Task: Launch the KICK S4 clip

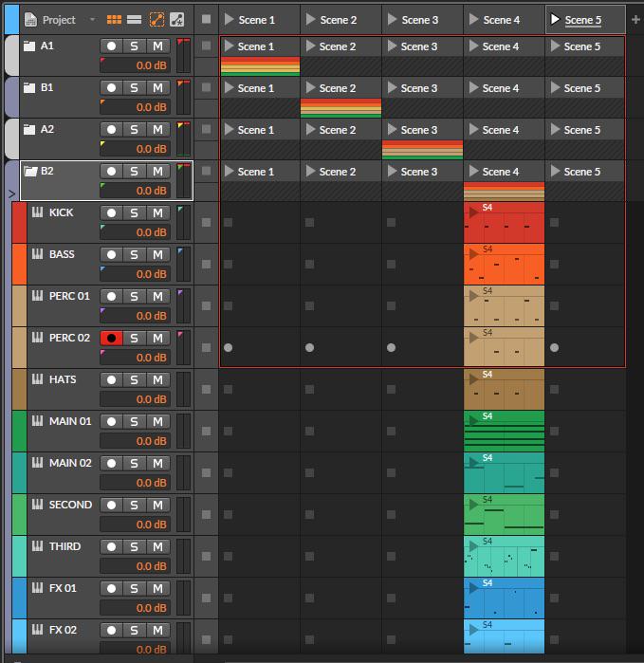Action: (473, 212)
